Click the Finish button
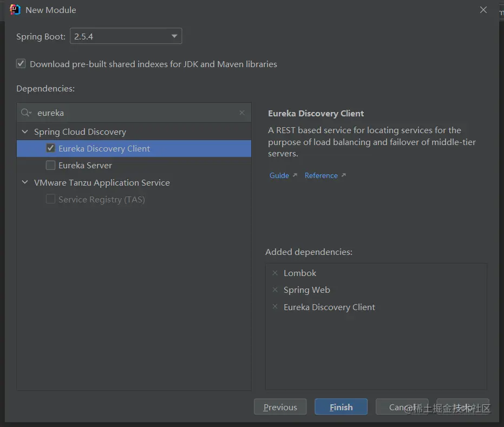Image resolution: width=504 pixels, height=427 pixels. click(x=341, y=407)
